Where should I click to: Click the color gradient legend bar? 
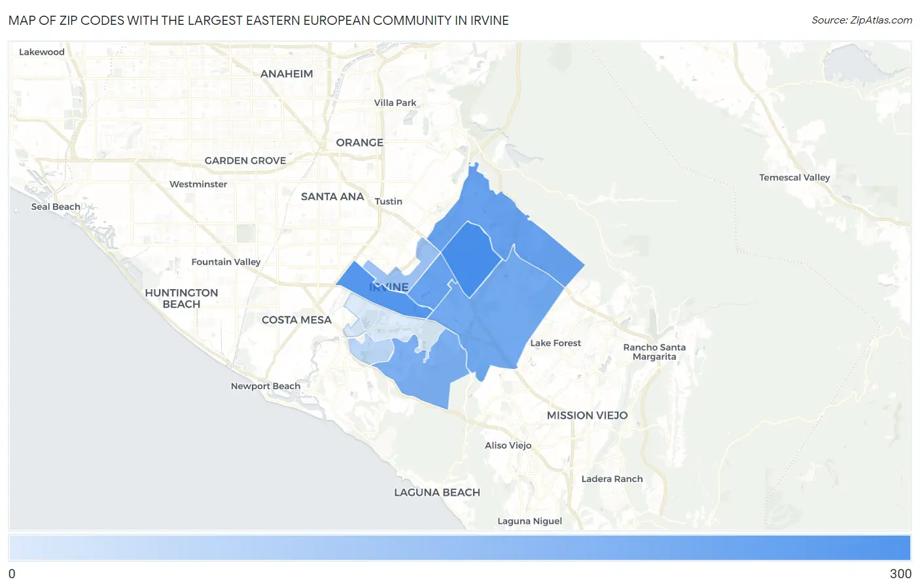click(459, 547)
